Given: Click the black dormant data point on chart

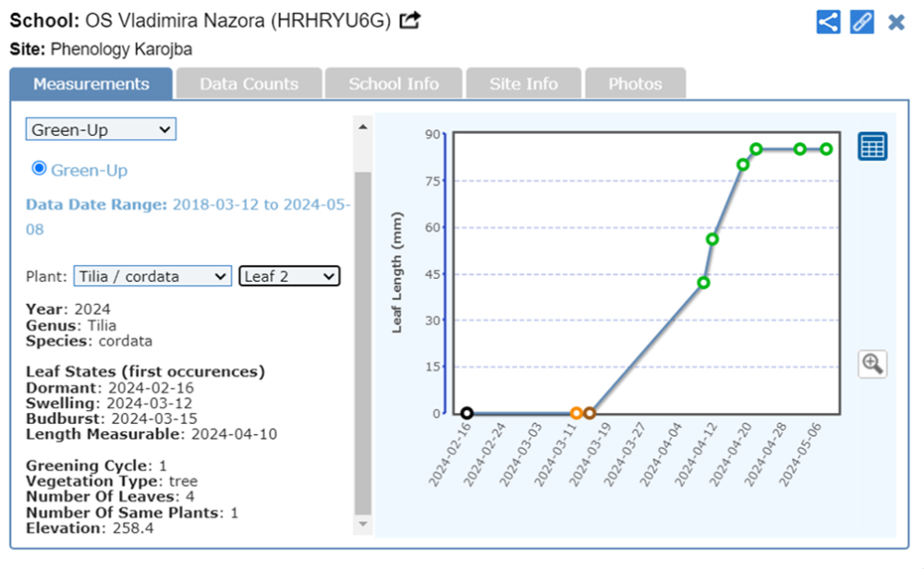Looking at the screenshot, I should [x=468, y=414].
